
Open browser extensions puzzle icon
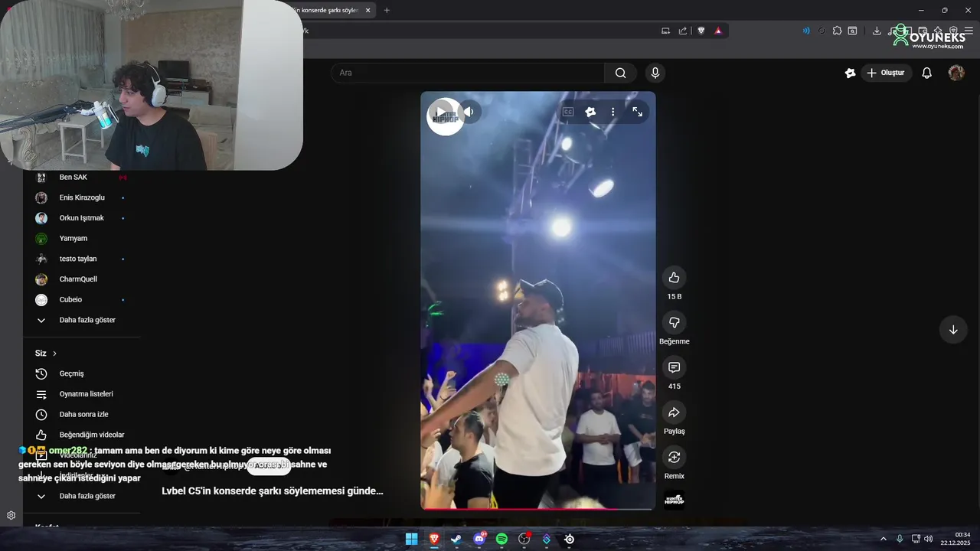[837, 31]
